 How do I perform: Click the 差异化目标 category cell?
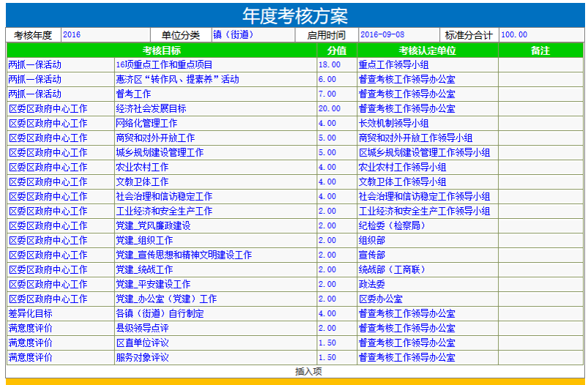point(60,313)
